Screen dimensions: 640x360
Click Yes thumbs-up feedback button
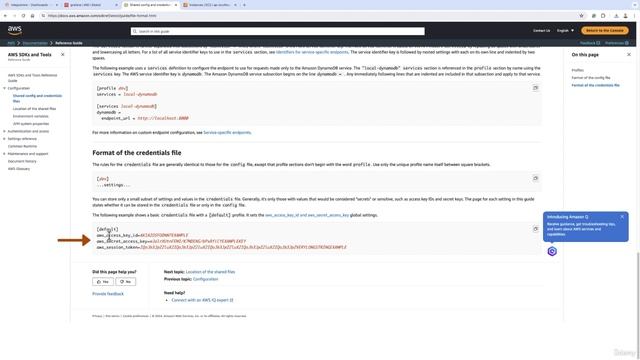pyautogui.click(x=103, y=282)
